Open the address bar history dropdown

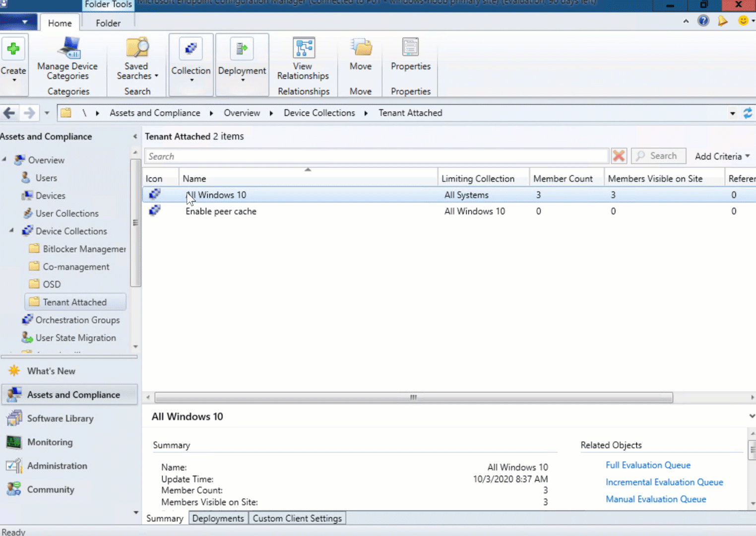(733, 114)
